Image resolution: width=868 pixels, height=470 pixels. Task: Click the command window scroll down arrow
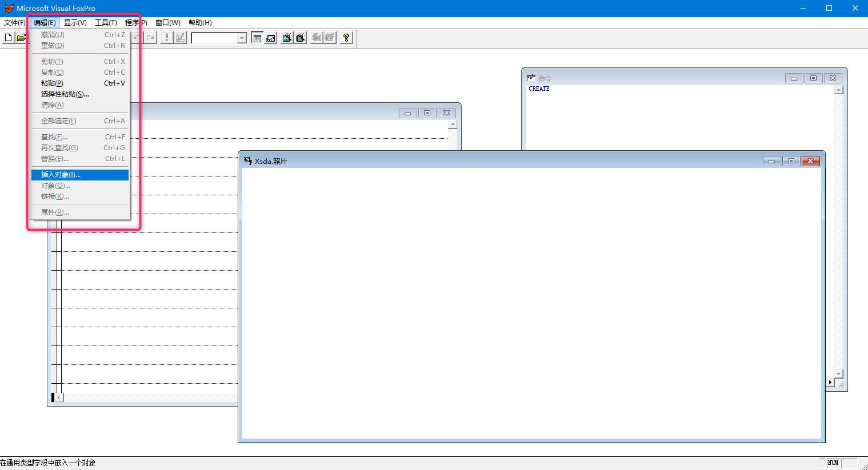[x=838, y=373]
